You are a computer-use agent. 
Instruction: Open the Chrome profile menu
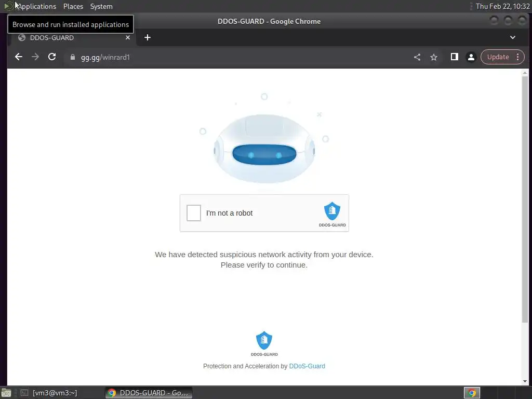click(x=471, y=57)
